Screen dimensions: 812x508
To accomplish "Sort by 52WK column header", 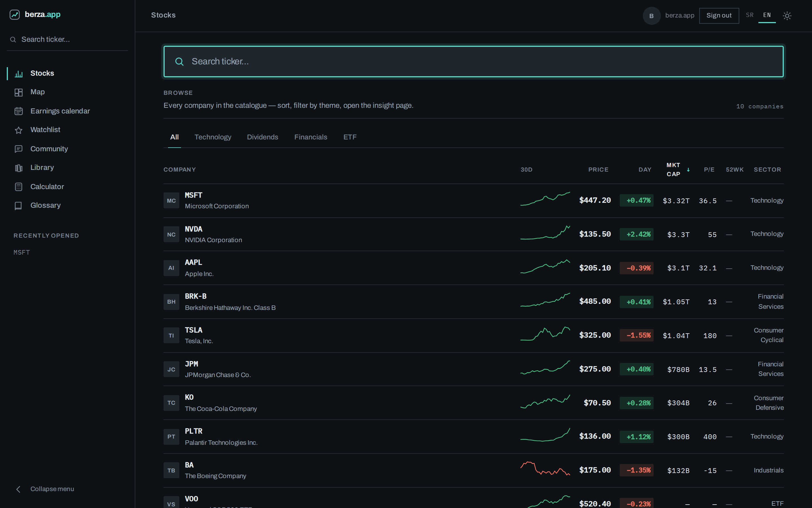I will coord(734,170).
